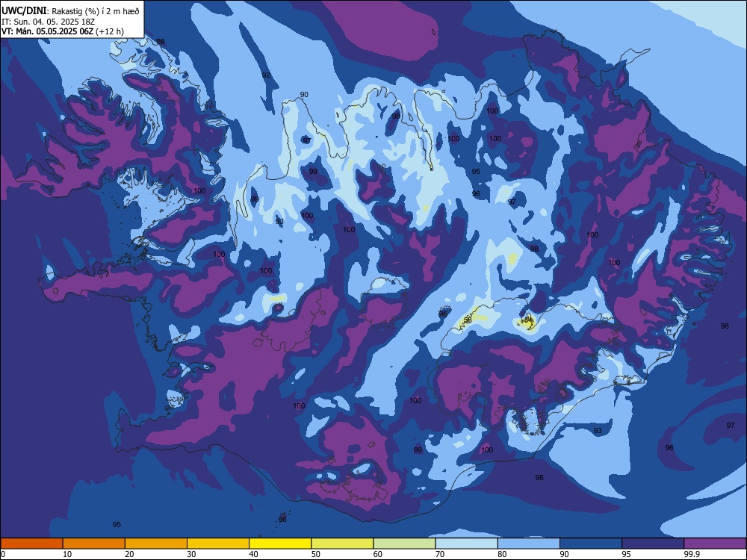Select the purple above-99.9 legend swatch

715,544
